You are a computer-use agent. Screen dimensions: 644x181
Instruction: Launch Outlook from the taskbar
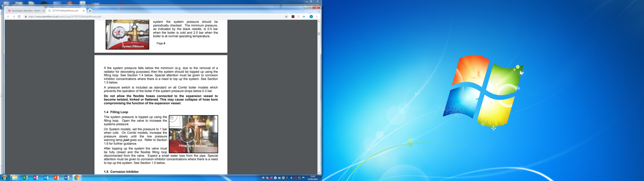[46, 177]
